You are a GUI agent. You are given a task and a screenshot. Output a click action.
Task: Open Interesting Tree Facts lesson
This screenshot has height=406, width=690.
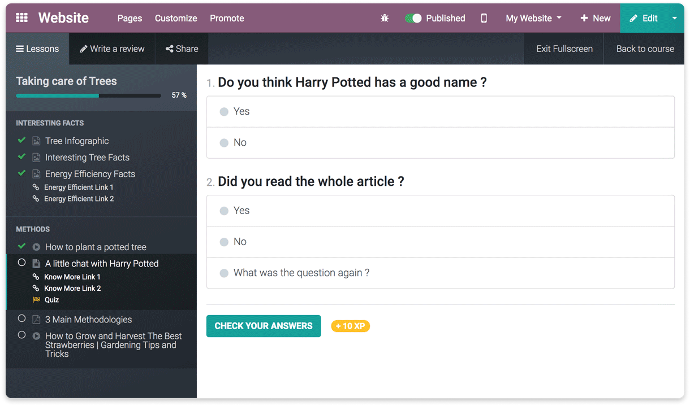(87, 157)
